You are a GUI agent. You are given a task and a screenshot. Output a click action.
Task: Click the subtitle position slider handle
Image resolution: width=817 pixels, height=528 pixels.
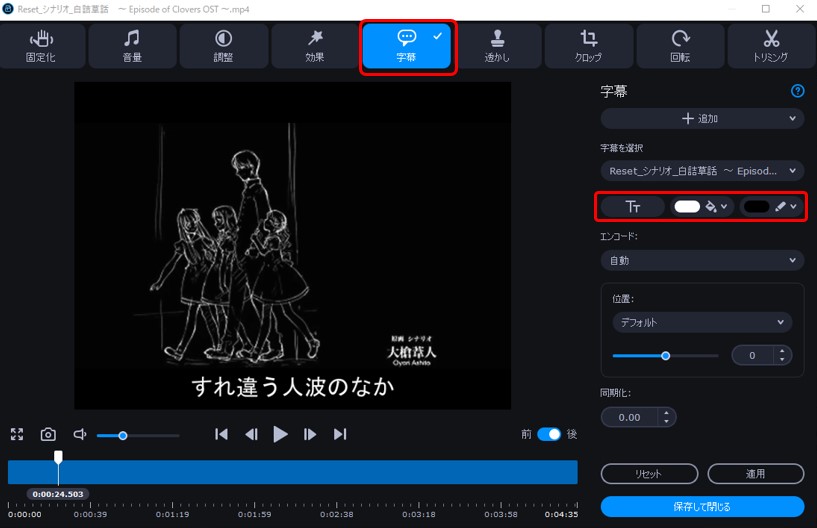pos(665,356)
